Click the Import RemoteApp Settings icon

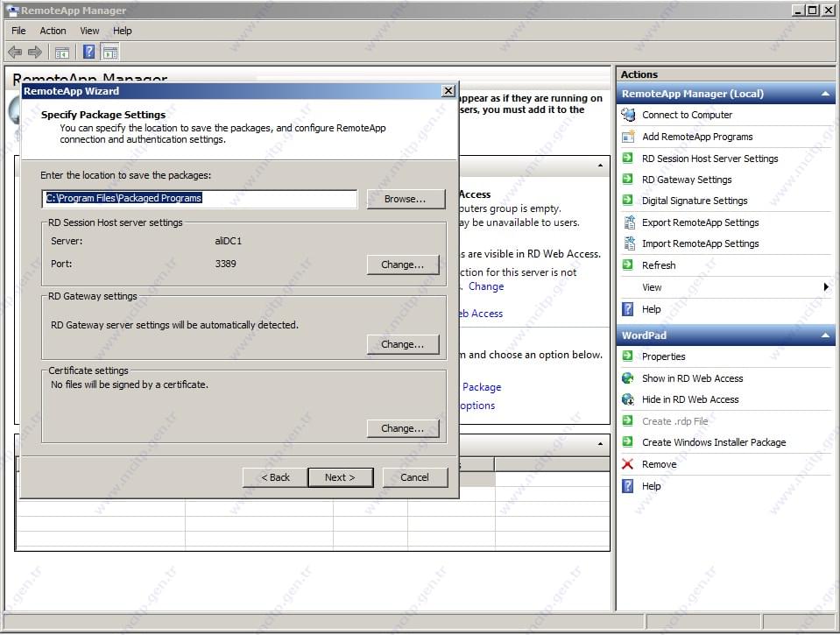(629, 243)
